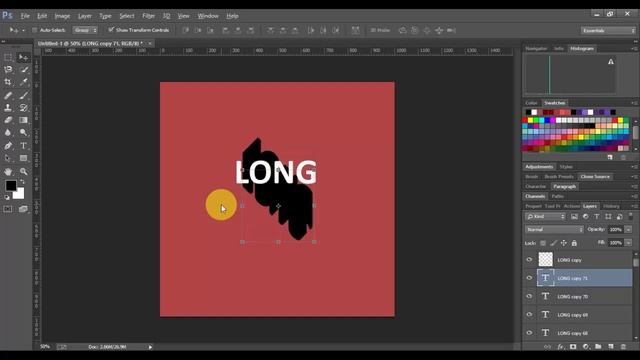Open the Filter menu

point(149,16)
